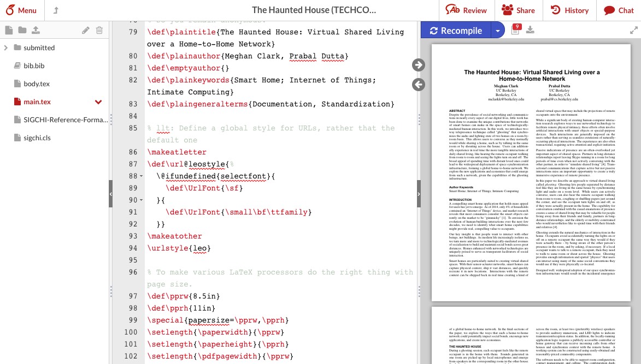Collapse the folded code at line 88

tap(140, 176)
